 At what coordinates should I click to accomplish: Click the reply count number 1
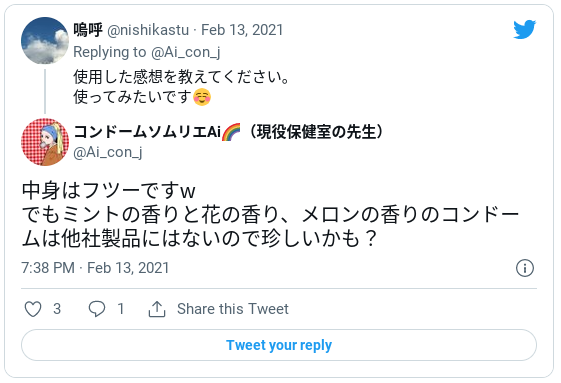click(121, 309)
